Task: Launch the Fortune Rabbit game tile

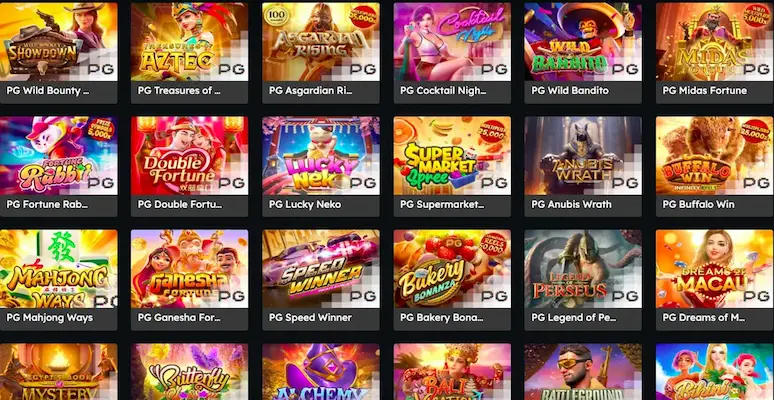Action: point(58,156)
